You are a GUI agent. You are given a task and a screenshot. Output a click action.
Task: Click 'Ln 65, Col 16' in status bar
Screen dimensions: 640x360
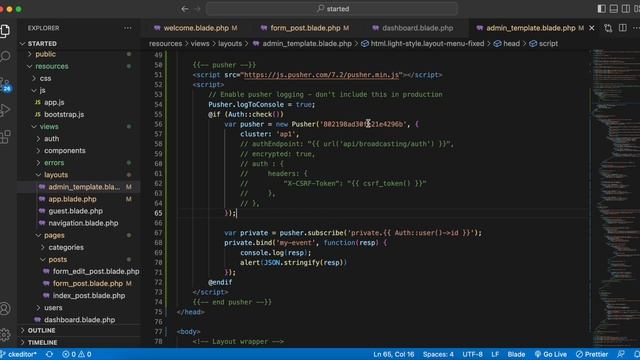click(x=393, y=354)
